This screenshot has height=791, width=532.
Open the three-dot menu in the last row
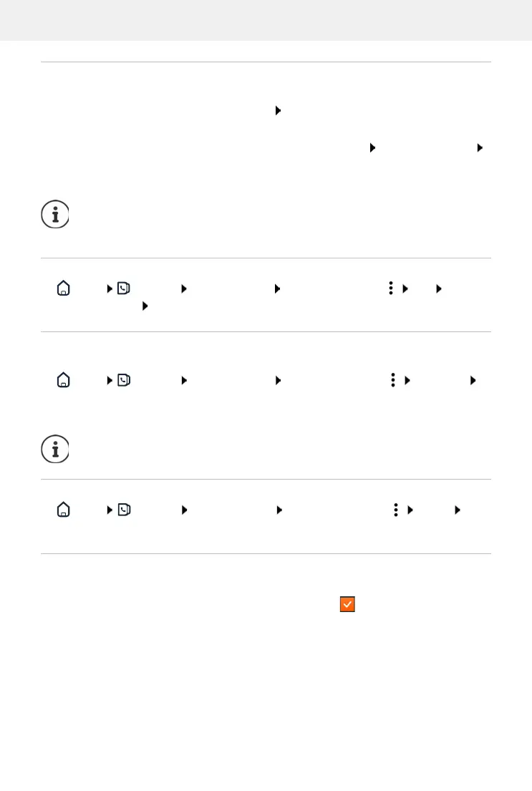(x=395, y=510)
